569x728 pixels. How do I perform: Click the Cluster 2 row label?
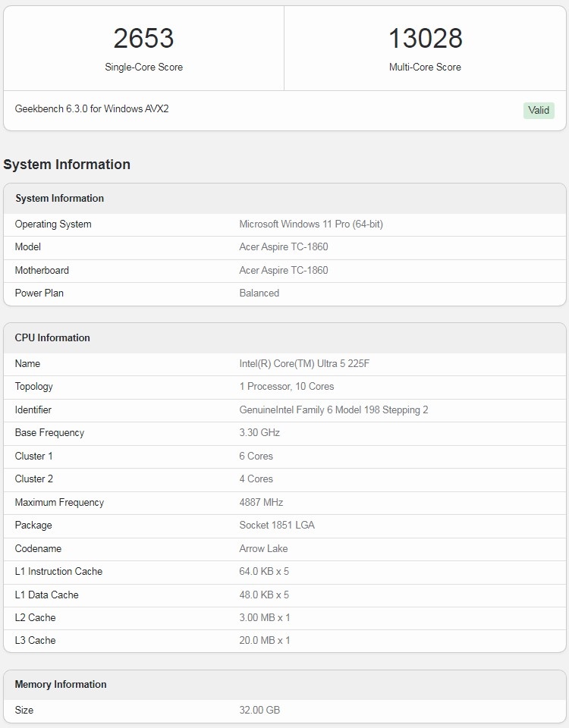(34, 479)
